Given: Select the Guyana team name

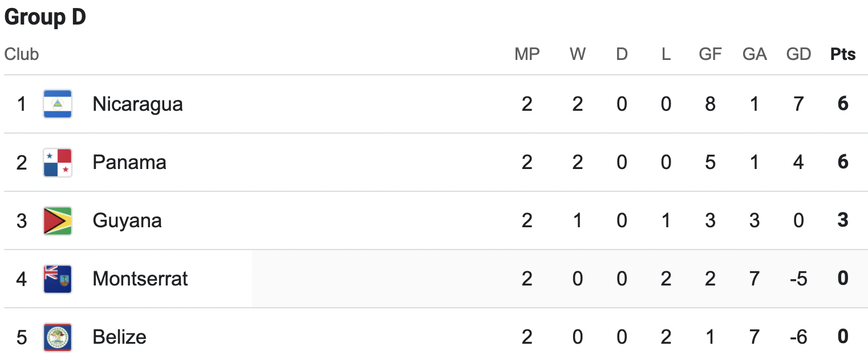Looking at the screenshot, I should (127, 221).
